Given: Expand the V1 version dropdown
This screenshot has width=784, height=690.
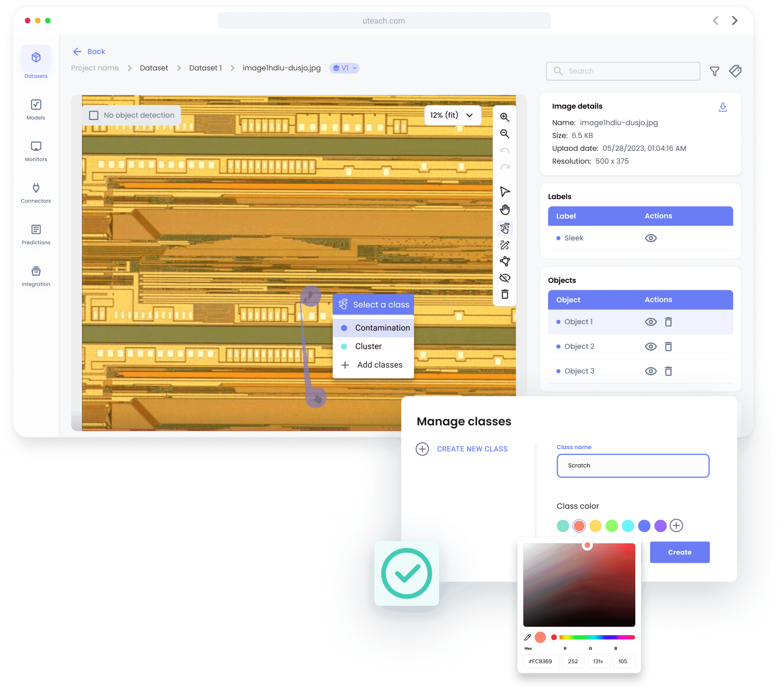Looking at the screenshot, I should pyautogui.click(x=344, y=68).
